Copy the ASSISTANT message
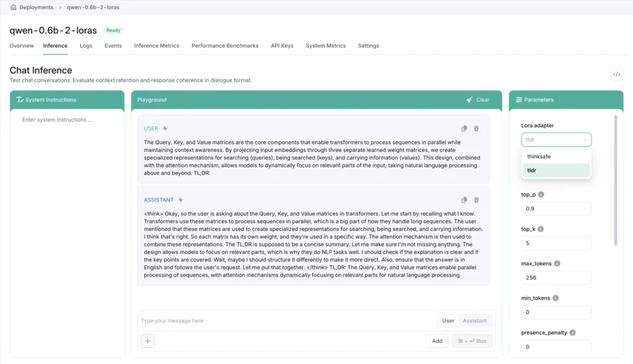Viewport: 633px width, 364px height. [464, 200]
